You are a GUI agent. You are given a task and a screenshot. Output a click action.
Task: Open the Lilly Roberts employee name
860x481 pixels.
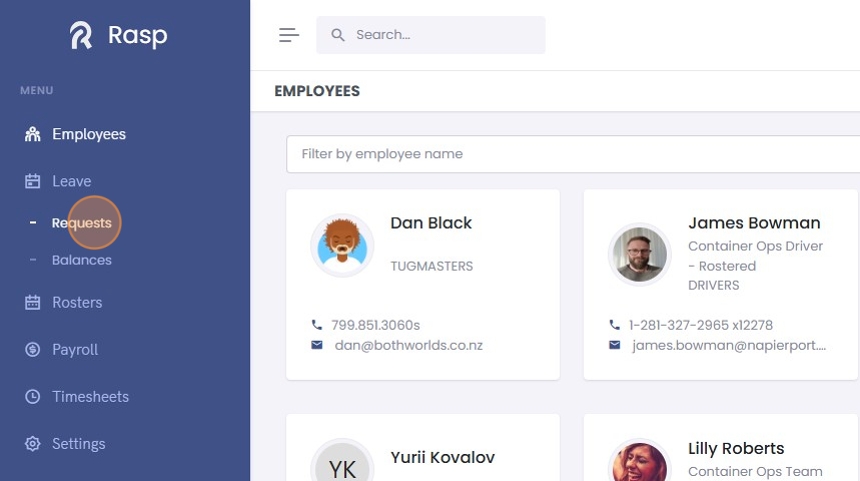click(x=736, y=448)
